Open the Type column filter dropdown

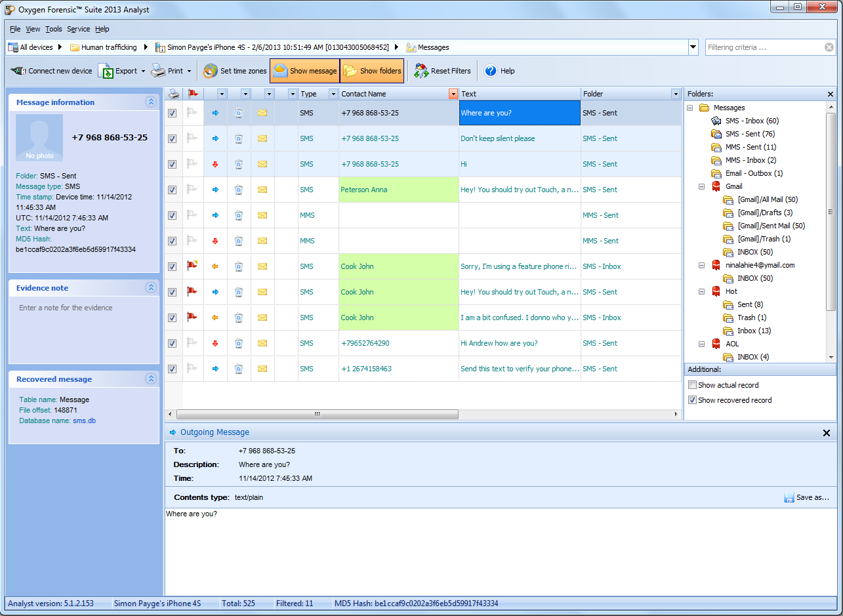pyautogui.click(x=333, y=94)
